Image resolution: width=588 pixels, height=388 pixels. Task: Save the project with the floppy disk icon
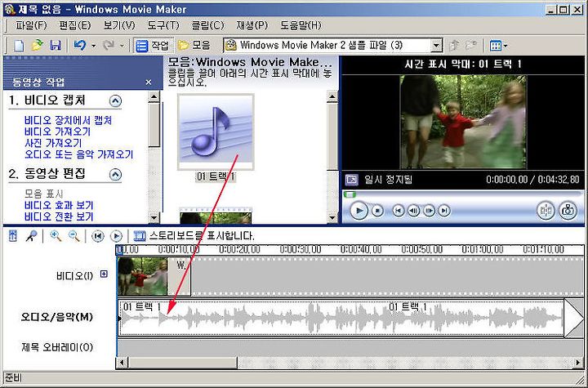click(x=56, y=46)
